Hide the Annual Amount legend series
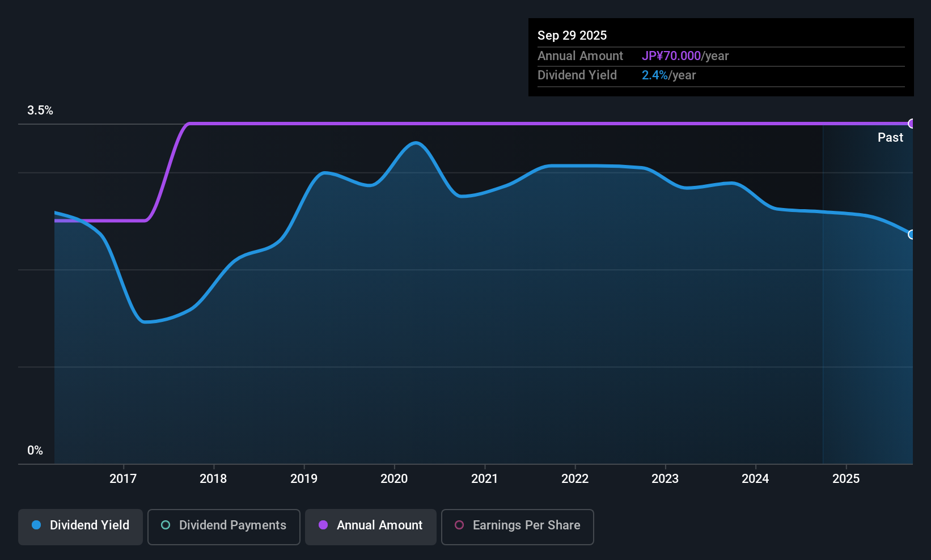Viewport: 931px width, 560px height. click(x=371, y=527)
